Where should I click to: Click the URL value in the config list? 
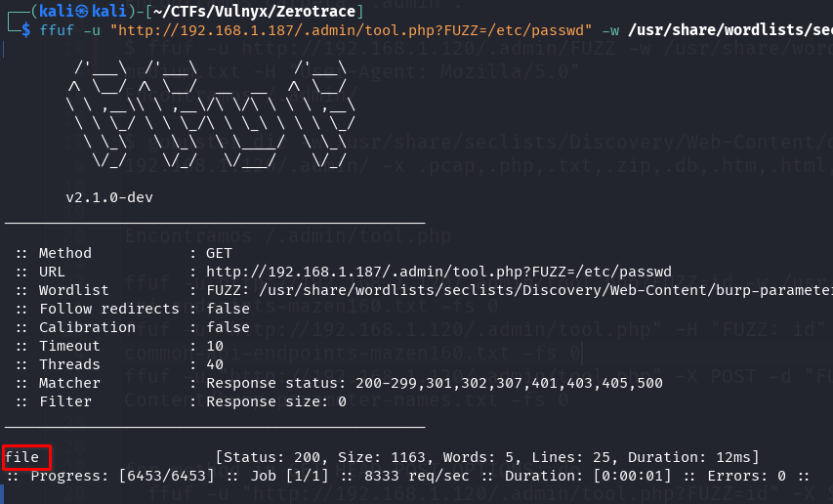[x=438, y=272]
